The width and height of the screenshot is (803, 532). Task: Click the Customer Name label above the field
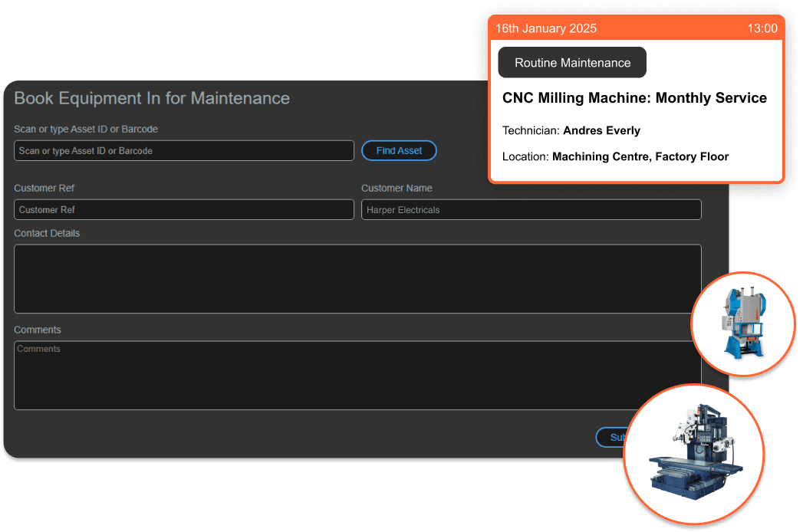click(x=397, y=188)
